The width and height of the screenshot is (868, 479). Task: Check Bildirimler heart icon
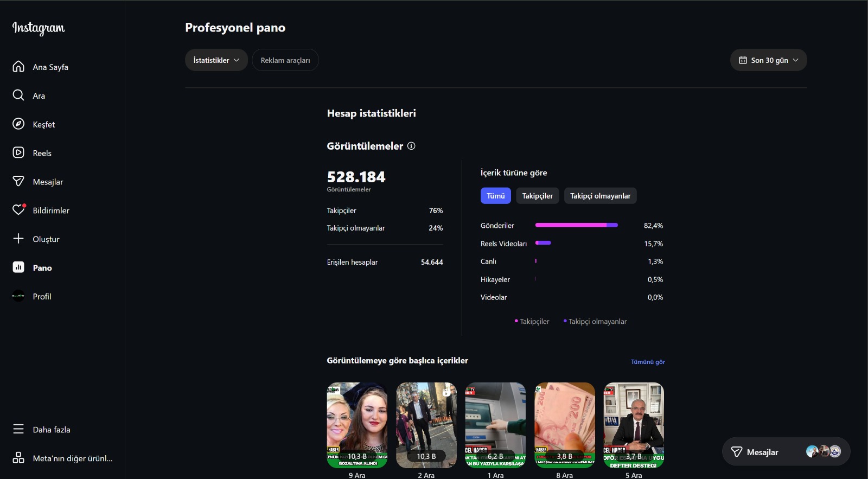(18, 210)
